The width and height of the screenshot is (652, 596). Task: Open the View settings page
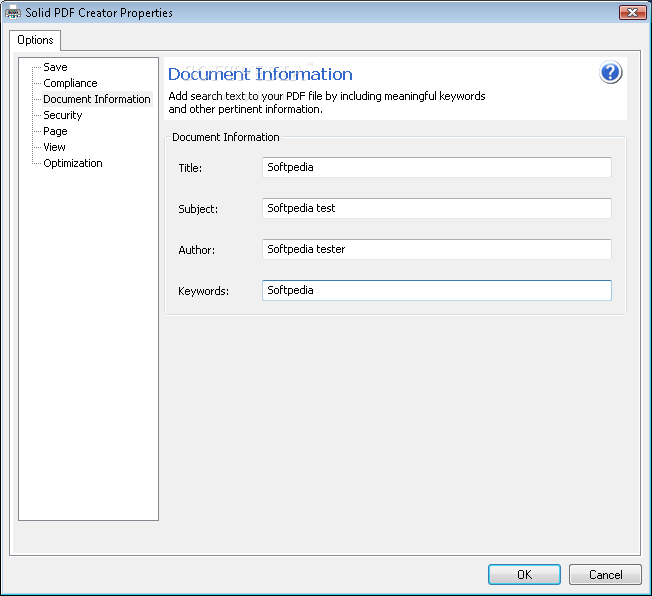(54, 147)
